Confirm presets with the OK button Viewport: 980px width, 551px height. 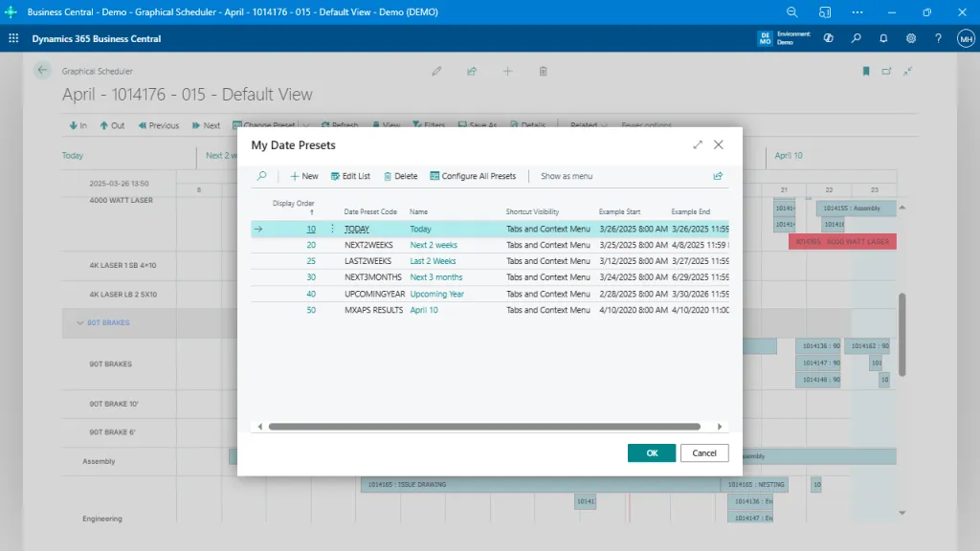[x=652, y=452]
